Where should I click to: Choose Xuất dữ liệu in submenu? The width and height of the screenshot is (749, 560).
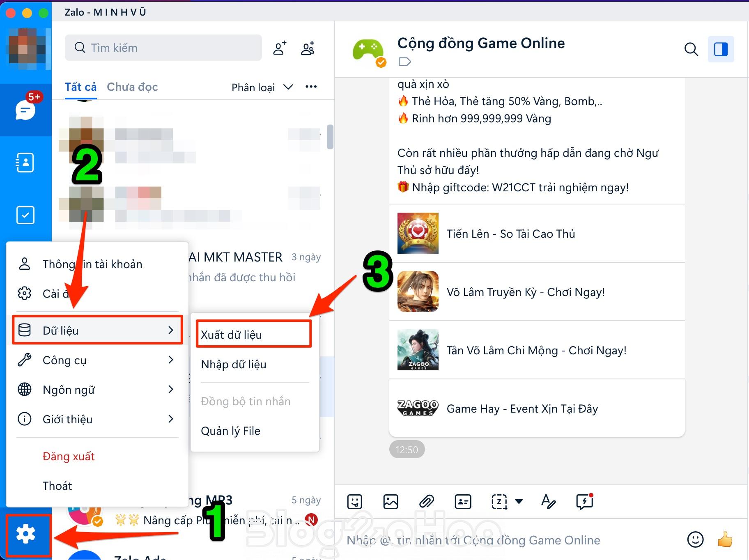tap(254, 335)
